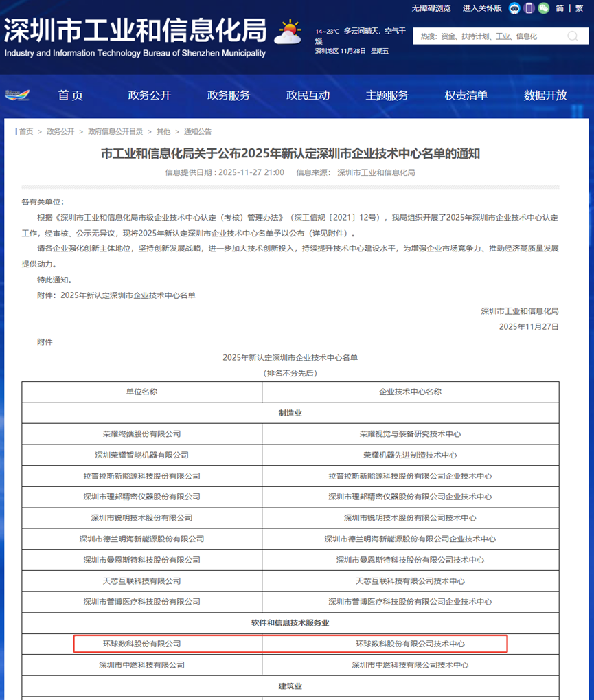594x700 pixels.
Task: Open 无障碍浏览 accessibility browsing
Action: tap(431, 8)
